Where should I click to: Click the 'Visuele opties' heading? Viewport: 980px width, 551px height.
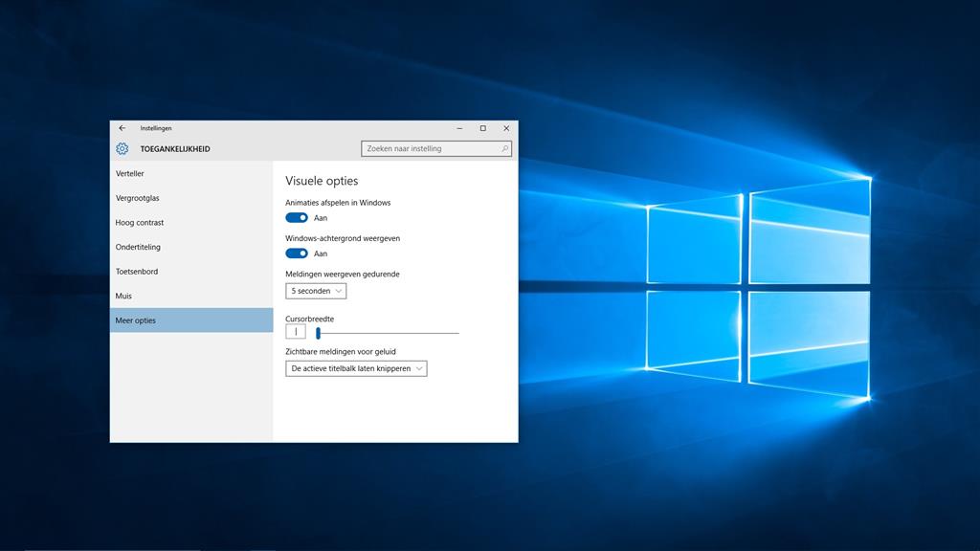tap(322, 181)
